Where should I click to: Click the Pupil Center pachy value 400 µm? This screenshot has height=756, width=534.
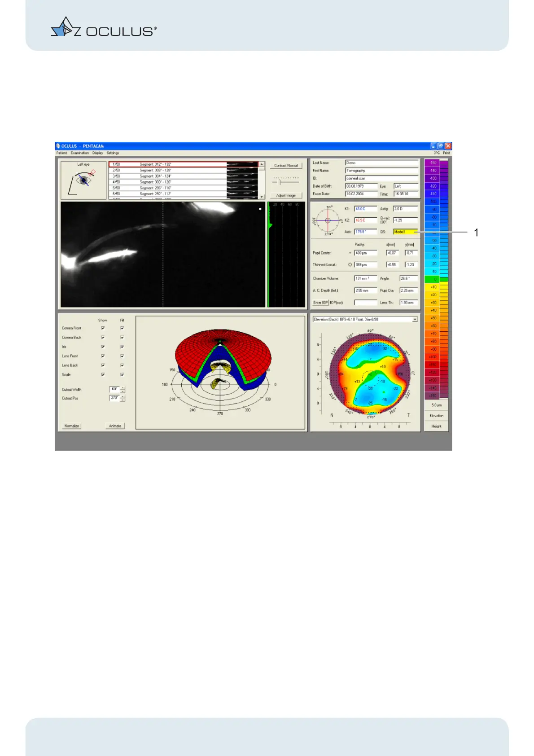point(366,253)
